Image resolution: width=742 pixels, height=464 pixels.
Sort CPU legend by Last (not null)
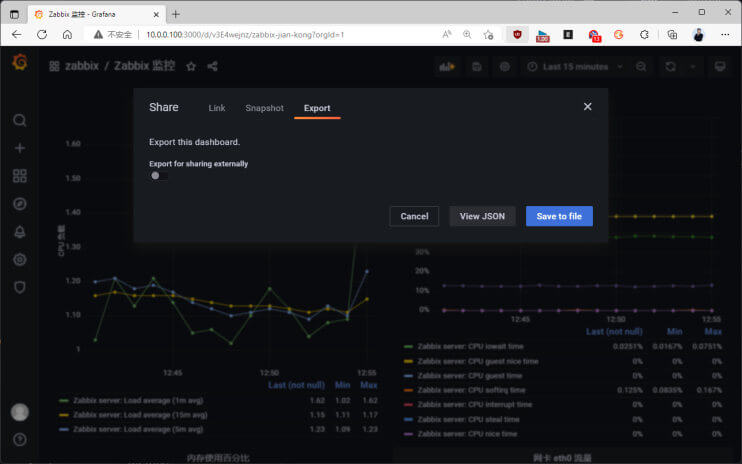614,332
